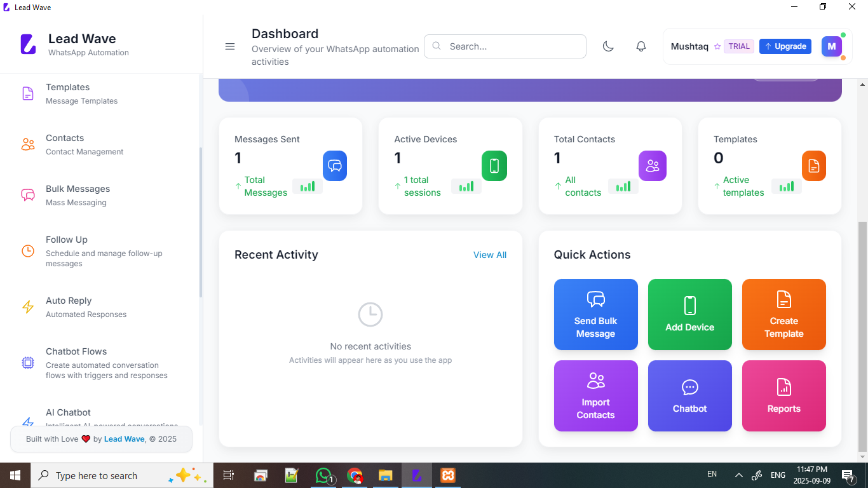Toggle dark mode with the moon icon

pos(608,46)
